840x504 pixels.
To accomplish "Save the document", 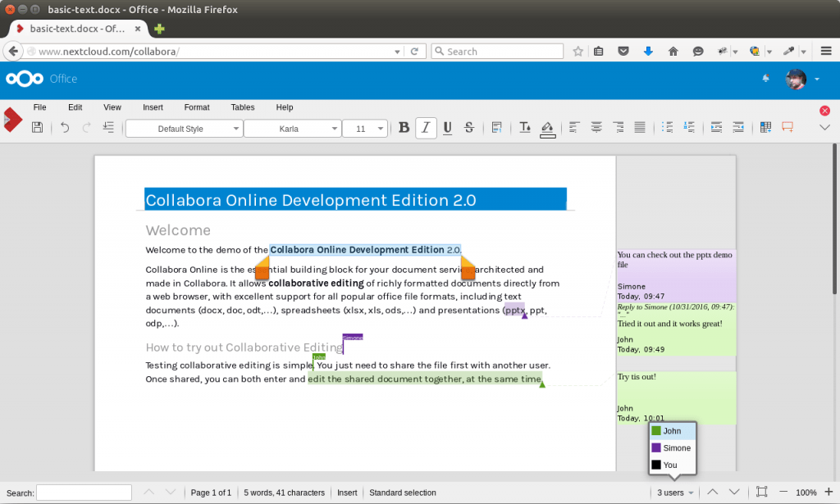I will click(37, 127).
